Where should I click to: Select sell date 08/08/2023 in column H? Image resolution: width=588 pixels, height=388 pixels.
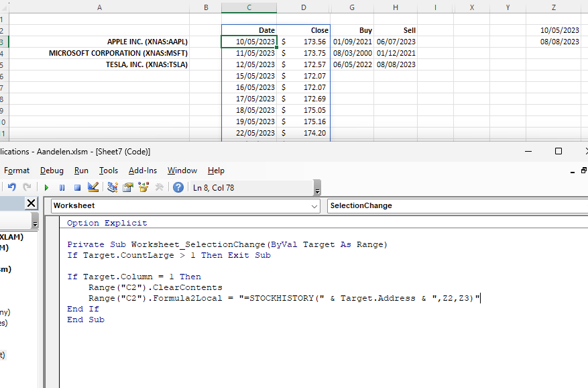click(x=396, y=64)
